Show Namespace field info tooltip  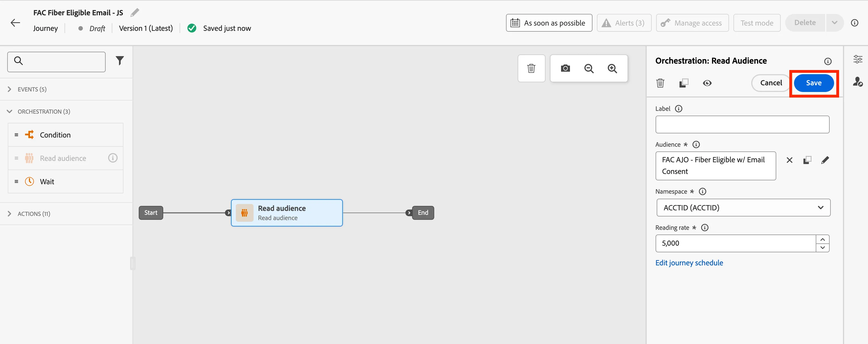702,191
